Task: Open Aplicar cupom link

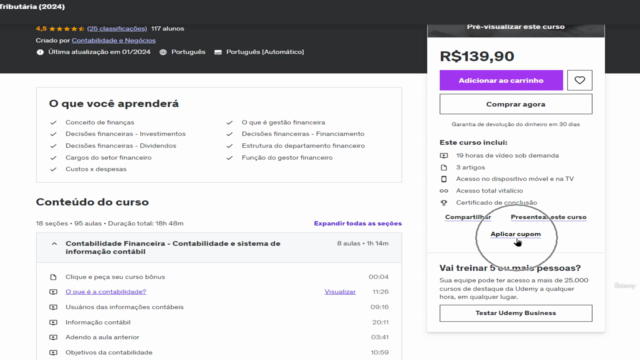Action: coord(516,234)
